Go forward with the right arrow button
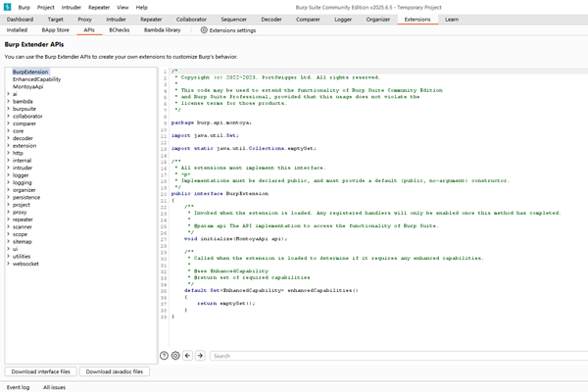 [200, 356]
